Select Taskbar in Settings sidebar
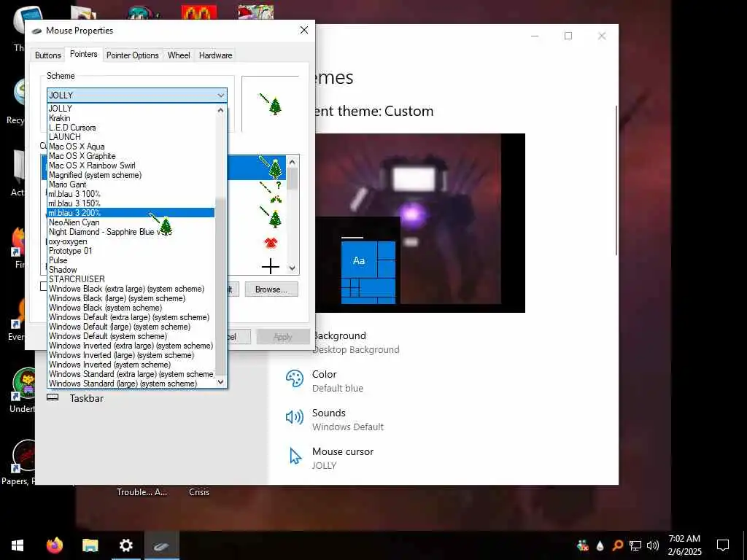Image resolution: width=747 pixels, height=560 pixels. click(86, 398)
